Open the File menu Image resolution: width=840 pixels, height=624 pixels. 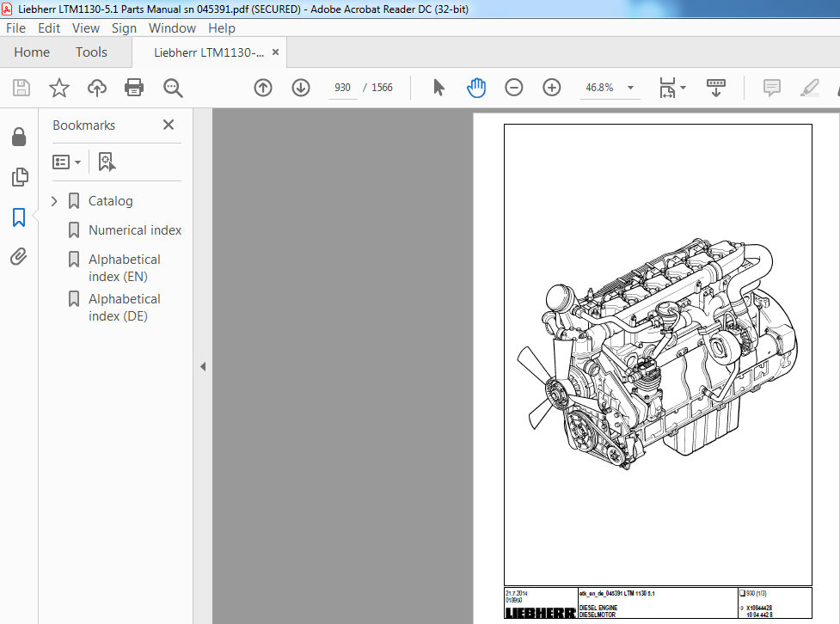coord(15,28)
